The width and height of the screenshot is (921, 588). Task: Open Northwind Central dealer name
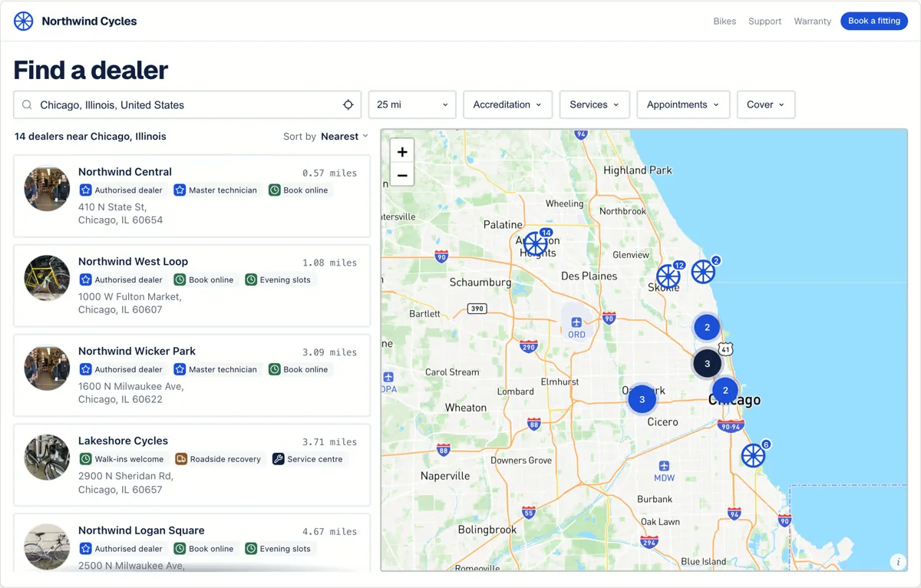tap(125, 172)
